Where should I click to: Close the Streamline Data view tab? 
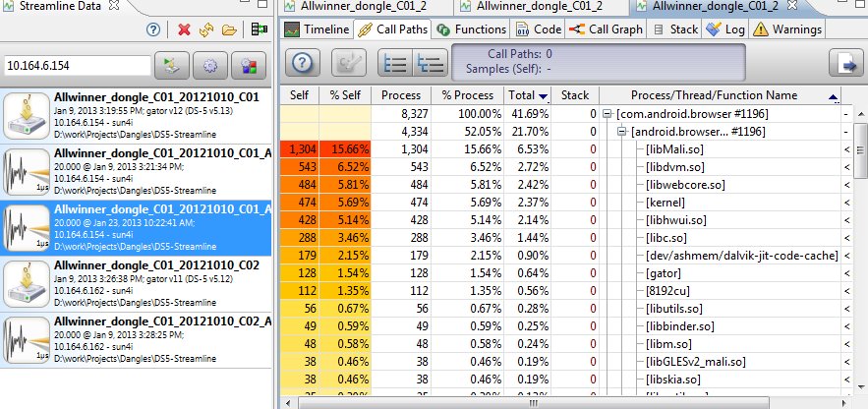113,6
